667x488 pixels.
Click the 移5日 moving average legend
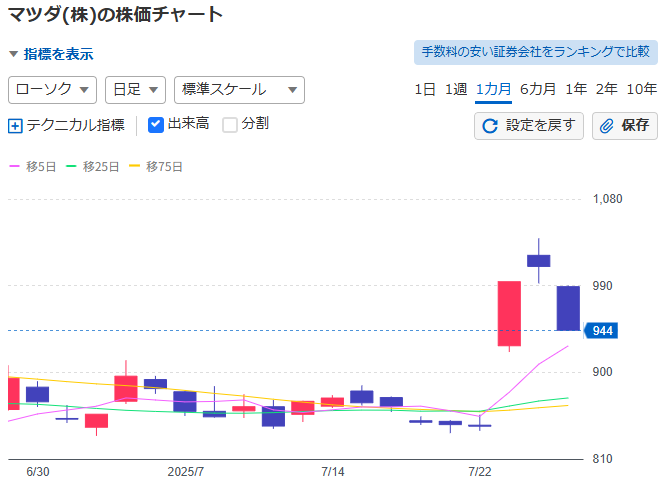pos(33,167)
